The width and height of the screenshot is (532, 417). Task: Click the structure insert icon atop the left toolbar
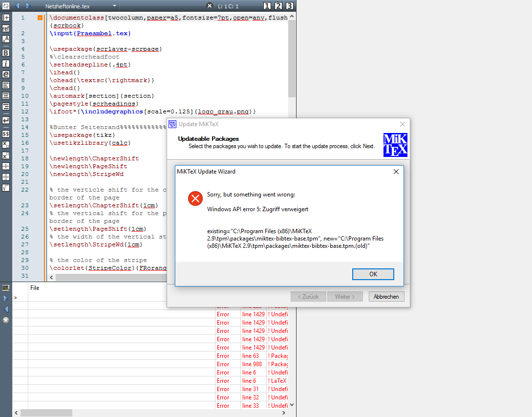coord(6,18)
